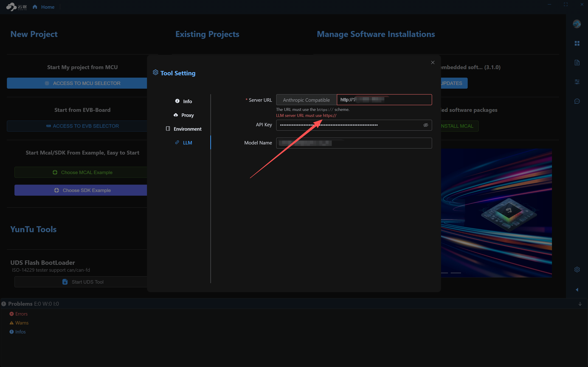This screenshot has height=367, width=588.
Task: Collapse the Problems panel with down arrow
Action: (x=580, y=304)
